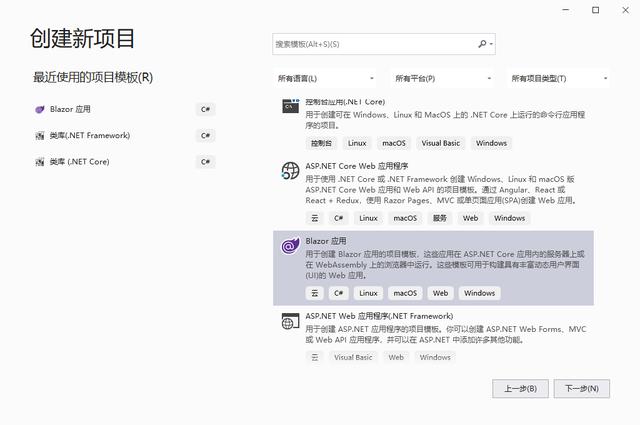
Task: Click the Linux tag on console template
Action: [x=357, y=143]
